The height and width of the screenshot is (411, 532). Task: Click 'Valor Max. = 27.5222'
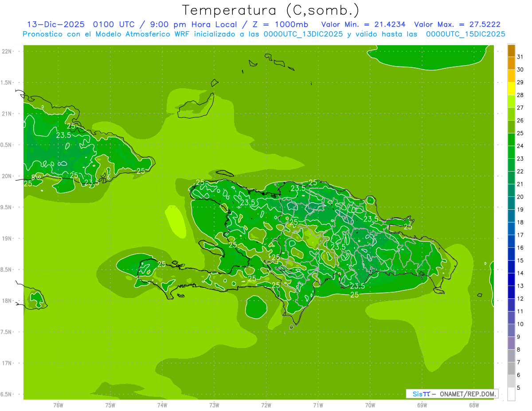(x=458, y=24)
